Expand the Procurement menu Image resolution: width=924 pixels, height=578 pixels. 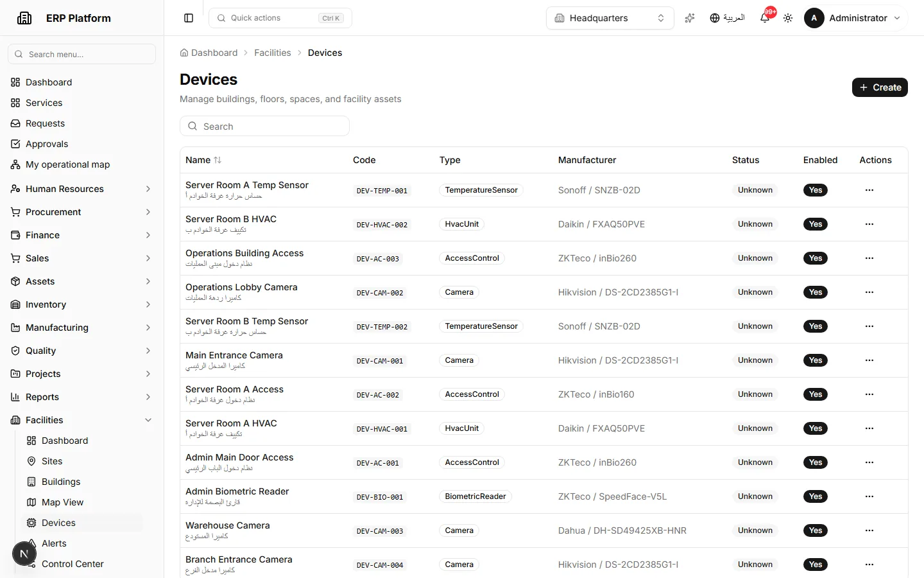pos(81,212)
